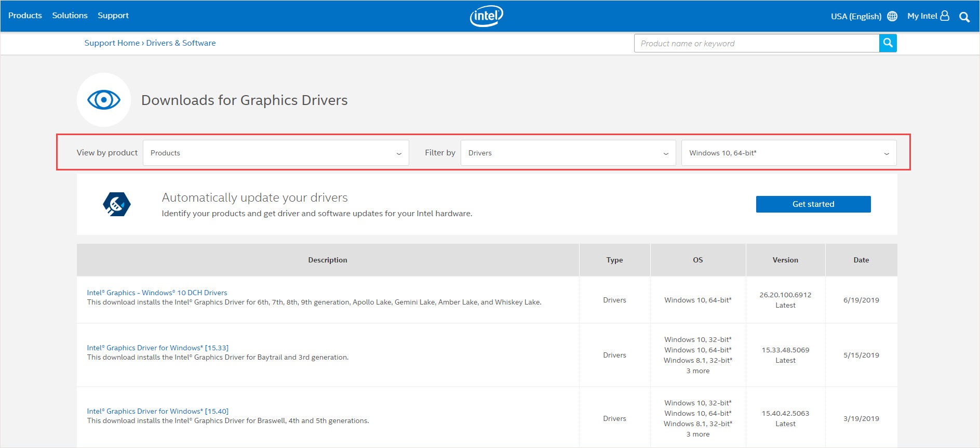Go to Support Home breadcrumb

(112, 43)
